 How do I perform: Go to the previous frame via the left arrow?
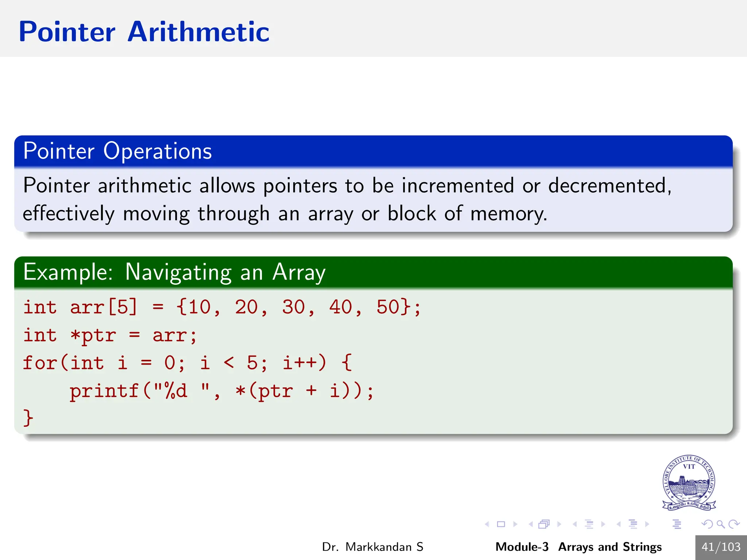pos(531,524)
